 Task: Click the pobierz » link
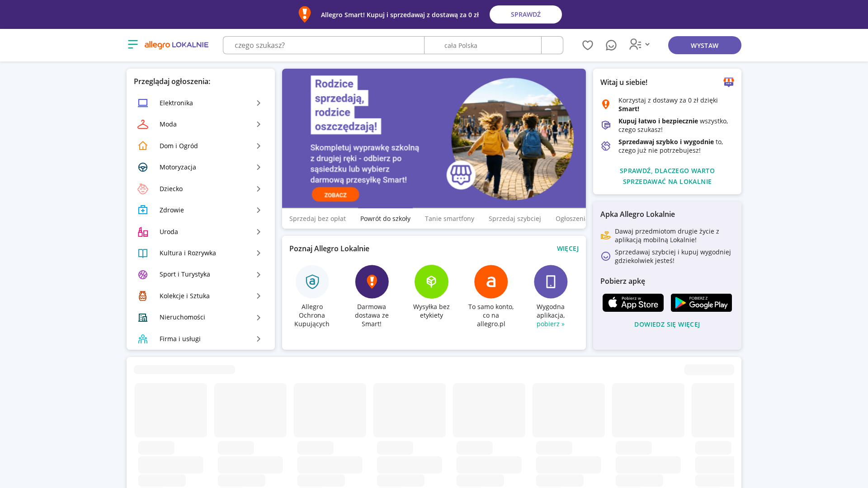[x=551, y=324]
